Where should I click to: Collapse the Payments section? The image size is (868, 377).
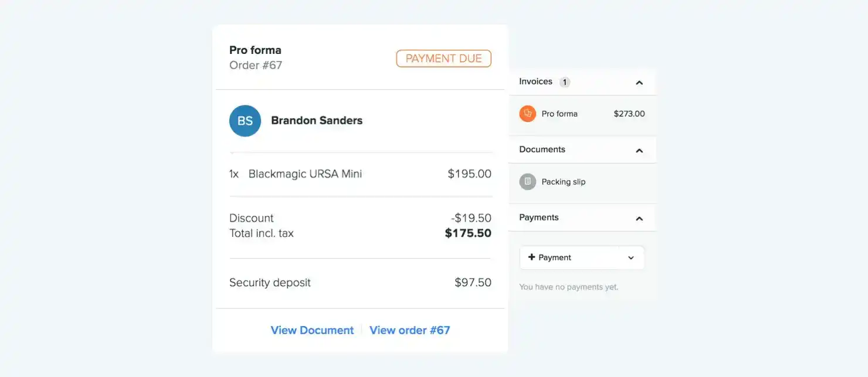(x=639, y=218)
